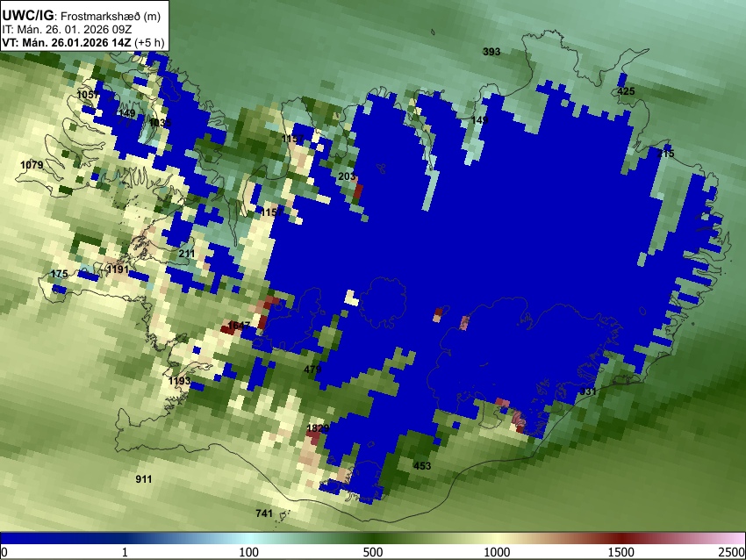Click the map value 1191
The image size is (746, 560).
(118, 269)
